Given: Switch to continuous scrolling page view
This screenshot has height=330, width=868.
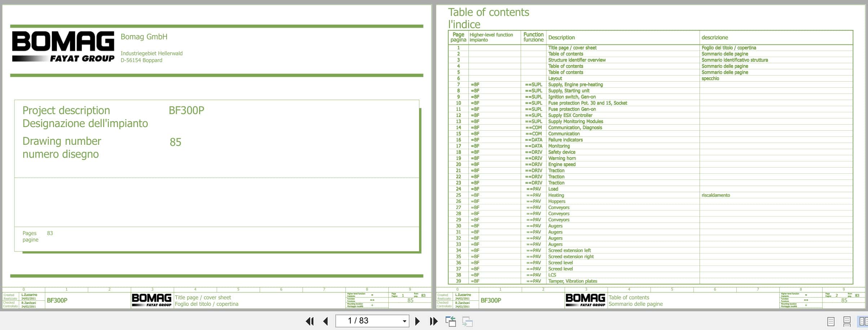Looking at the screenshot, I should [x=847, y=321].
